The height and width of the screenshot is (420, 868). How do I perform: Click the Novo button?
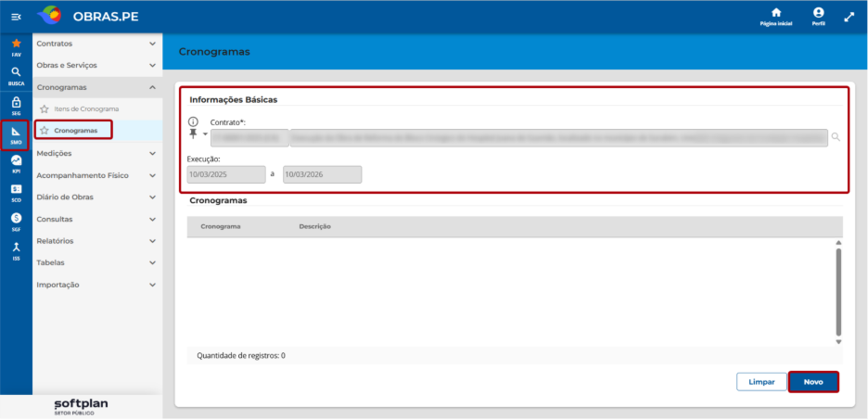coord(813,382)
